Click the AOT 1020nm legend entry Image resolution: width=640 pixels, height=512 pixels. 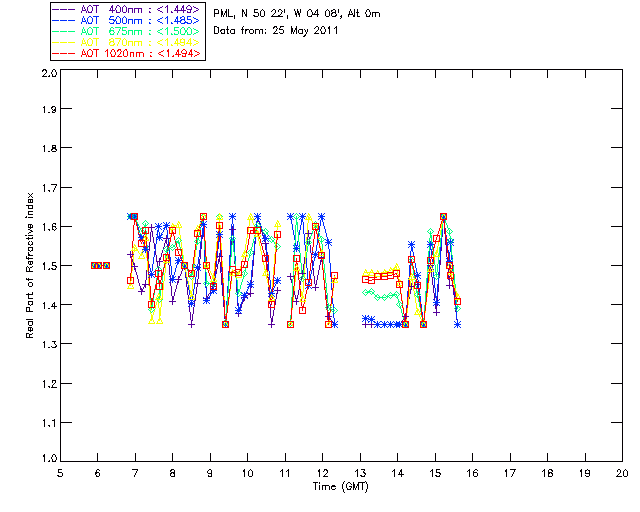[127, 53]
